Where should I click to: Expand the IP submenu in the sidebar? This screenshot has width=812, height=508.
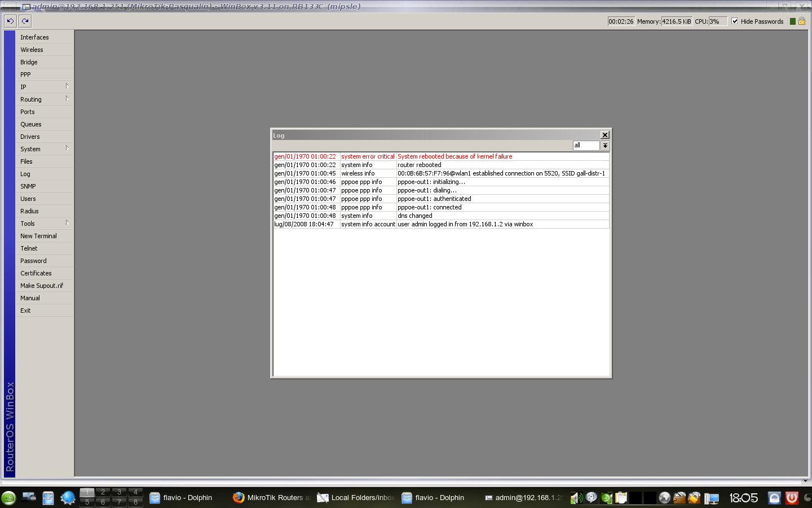(34, 87)
